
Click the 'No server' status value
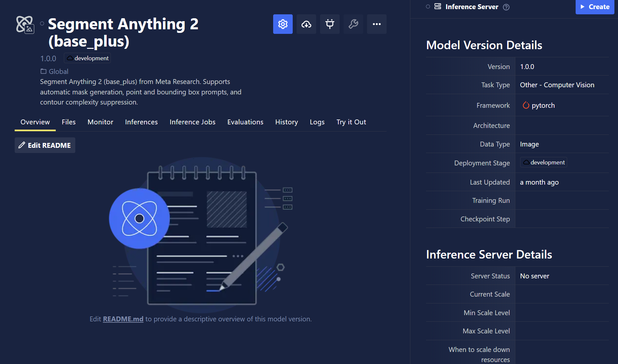[x=535, y=276]
